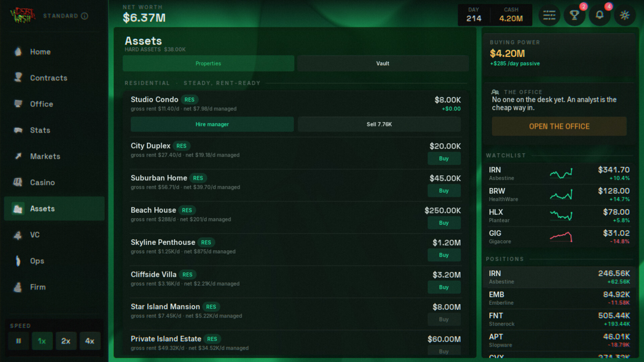Hire manager for Studio Condo
This screenshot has width=644, height=362.
coord(212,124)
